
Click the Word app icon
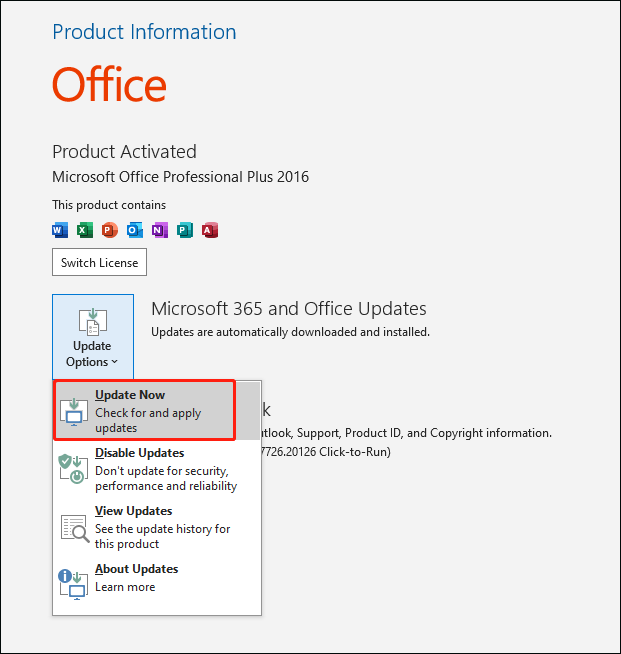(x=60, y=230)
